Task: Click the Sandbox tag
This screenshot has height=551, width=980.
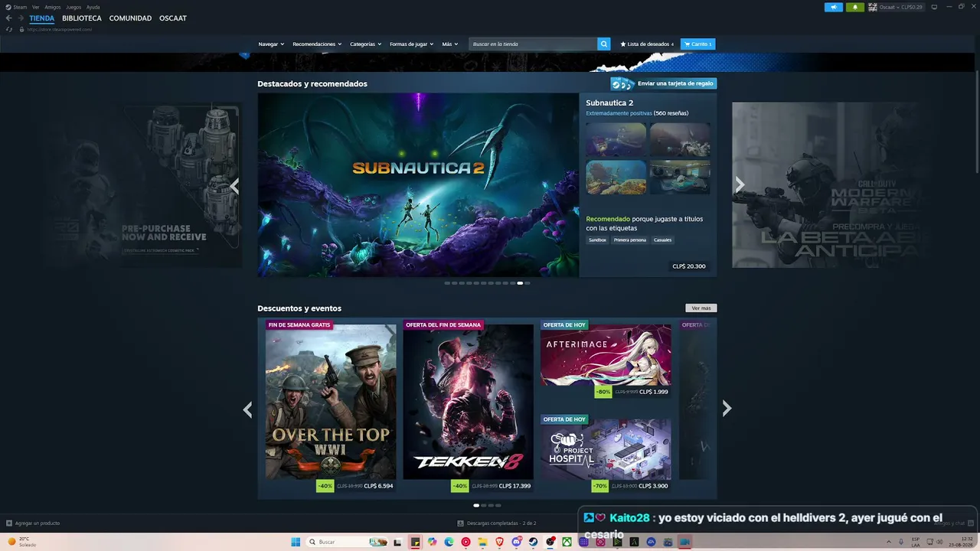Action: 598,240
